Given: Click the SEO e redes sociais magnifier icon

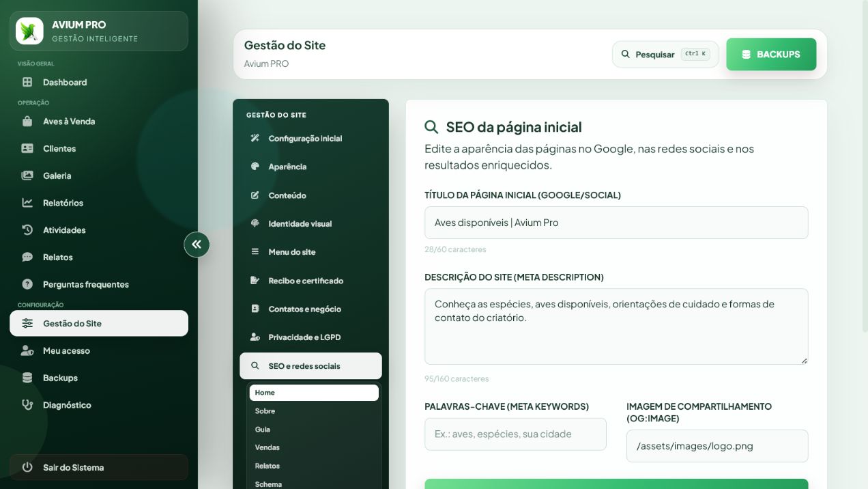Looking at the screenshot, I should coord(255,366).
